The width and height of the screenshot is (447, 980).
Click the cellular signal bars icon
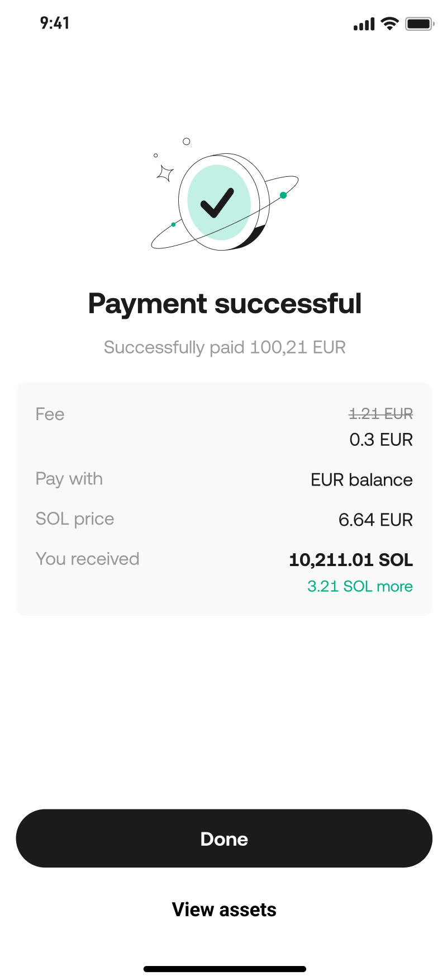pyautogui.click(x=364, y=24)
